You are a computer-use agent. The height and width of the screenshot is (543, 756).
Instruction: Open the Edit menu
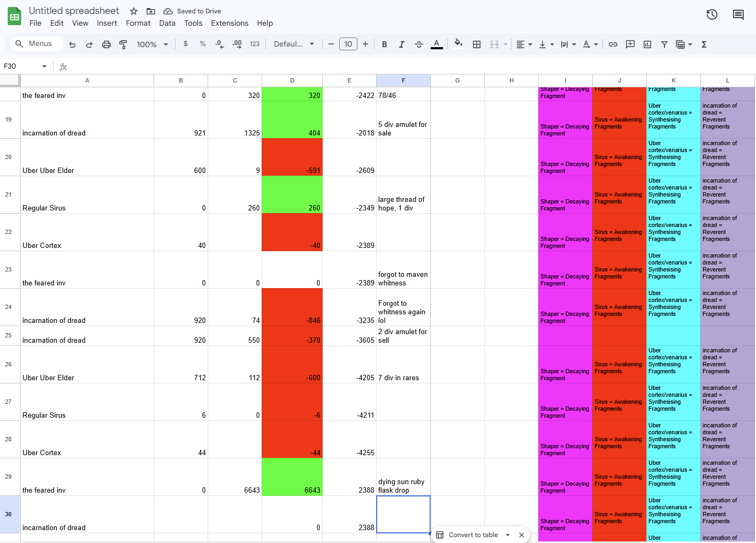57,23
